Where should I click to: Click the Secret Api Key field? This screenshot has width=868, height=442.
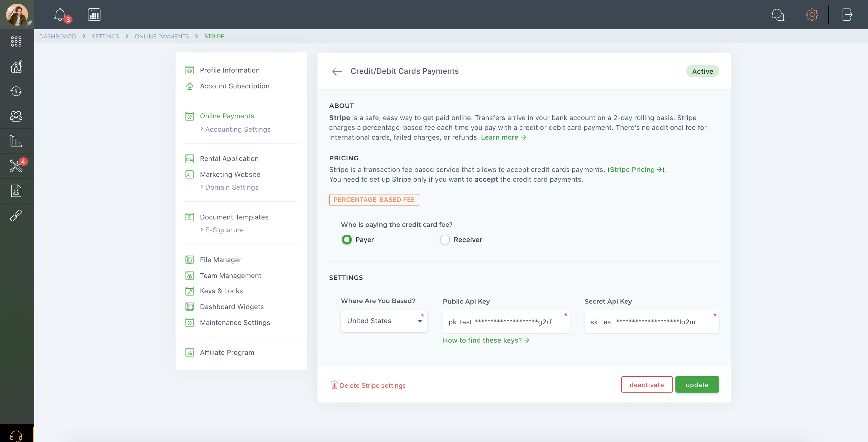(652, 322)
